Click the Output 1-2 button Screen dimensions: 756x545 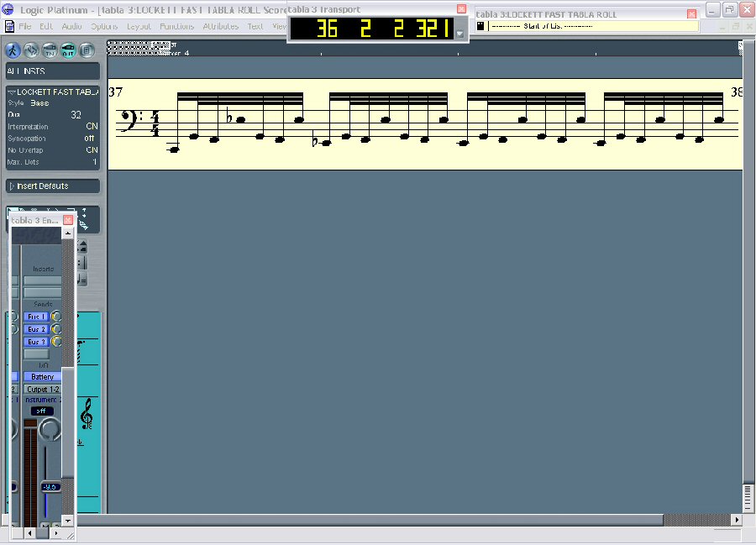[42, 389]
